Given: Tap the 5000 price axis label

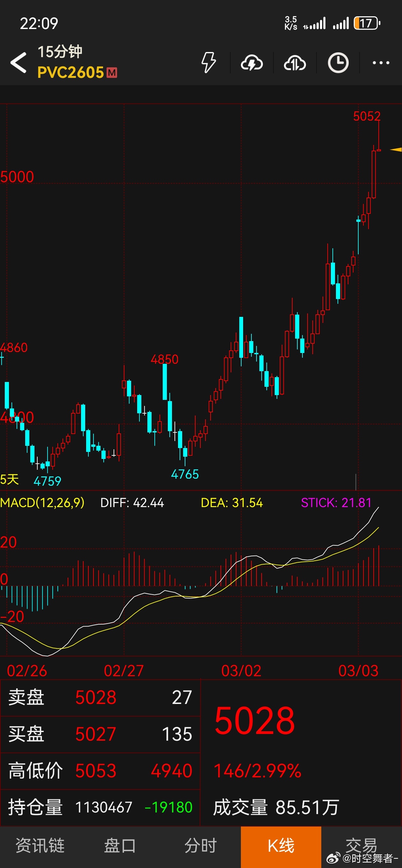Looking at the screenshot, I should (17, 177).
